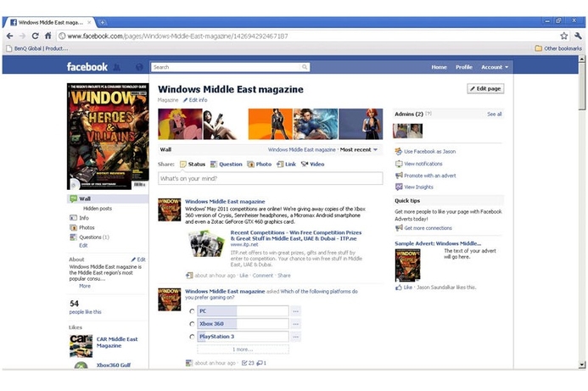Open notifications globe icon in Facebook header
The image size is (588, 391).
point(139,68)
